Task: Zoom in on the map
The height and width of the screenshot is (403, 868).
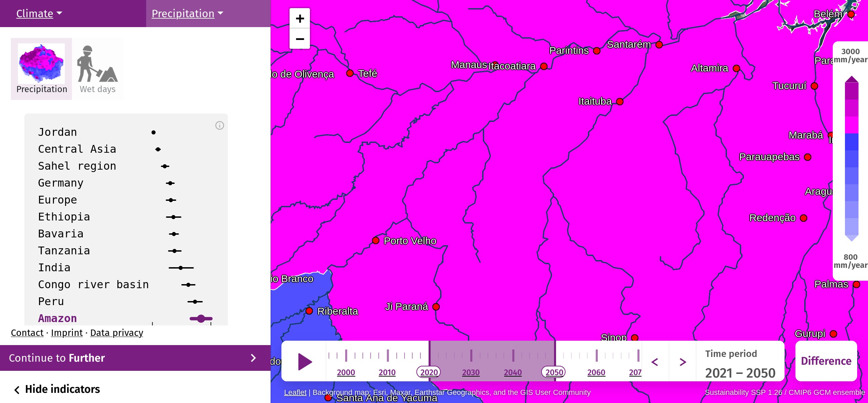Action: coord(300,19)
